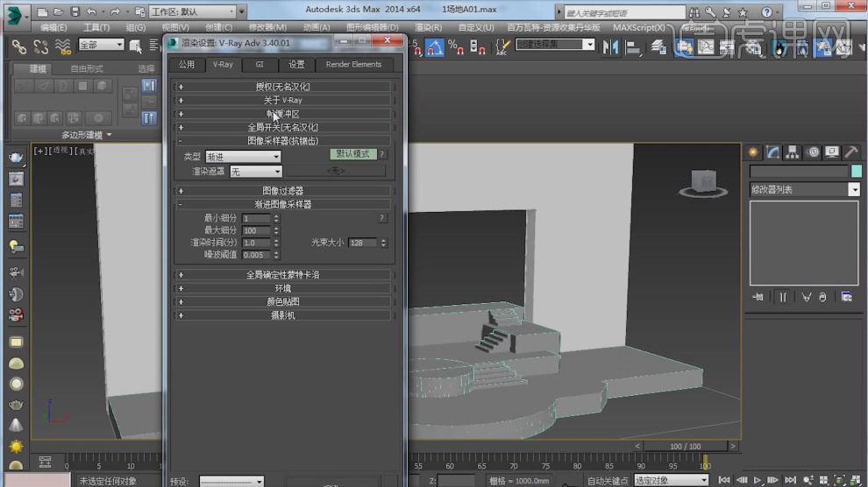Open the named selection set dropdown

click(555, 44)
